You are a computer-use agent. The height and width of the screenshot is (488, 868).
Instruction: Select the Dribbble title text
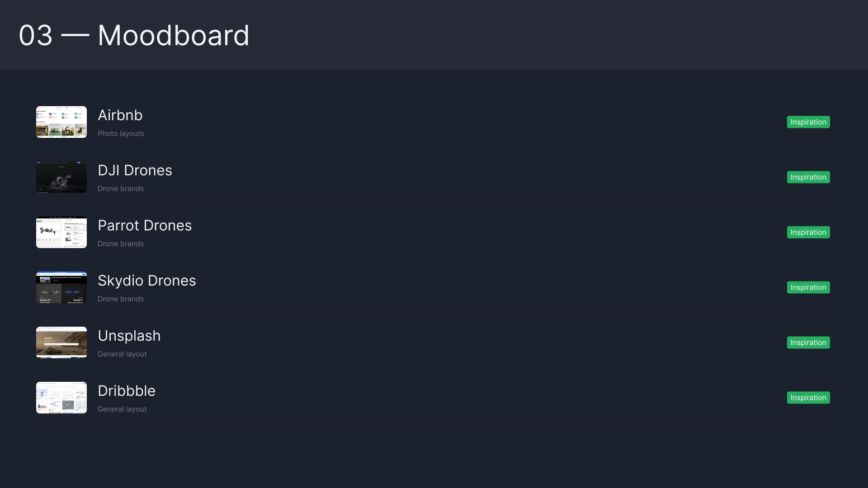tap(127, 391)
